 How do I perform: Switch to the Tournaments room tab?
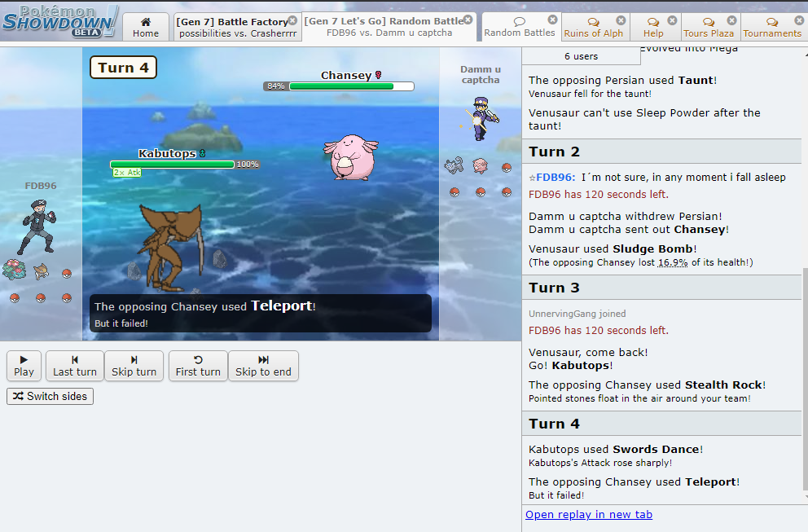tap(772, 28)
